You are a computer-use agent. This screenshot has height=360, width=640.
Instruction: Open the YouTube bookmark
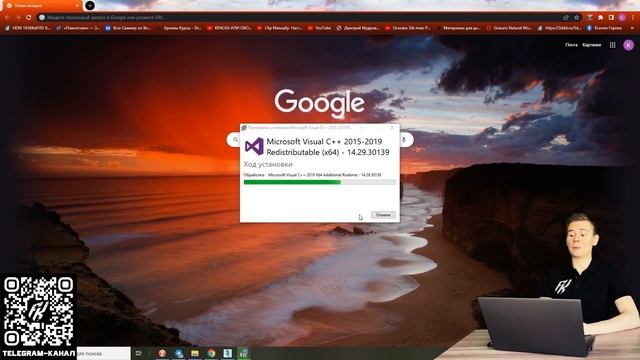[320, 28]
